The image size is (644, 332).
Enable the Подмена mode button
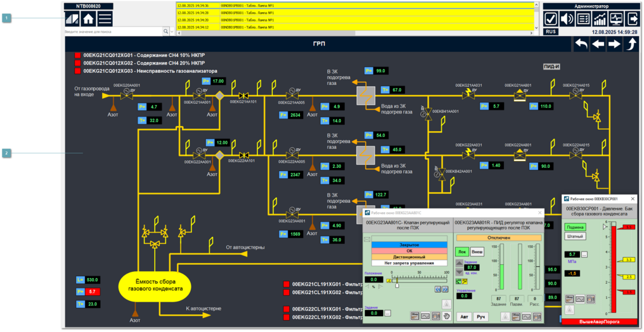point(575,227)
